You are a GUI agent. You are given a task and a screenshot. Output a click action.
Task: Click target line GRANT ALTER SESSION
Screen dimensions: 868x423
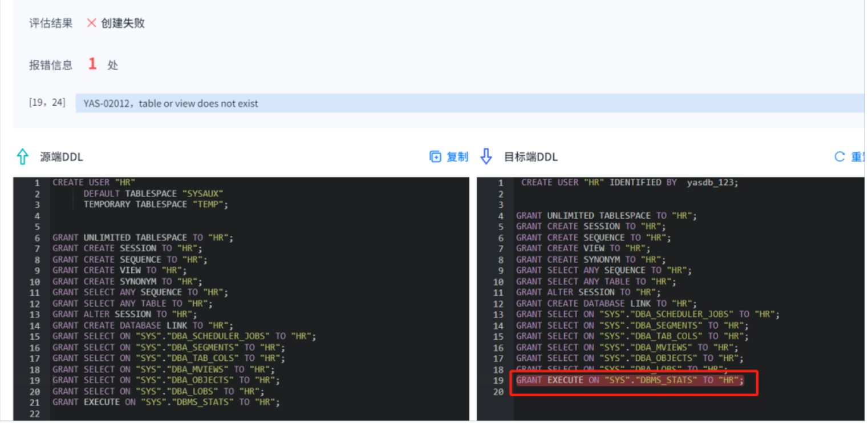click(x=589, y=292)
